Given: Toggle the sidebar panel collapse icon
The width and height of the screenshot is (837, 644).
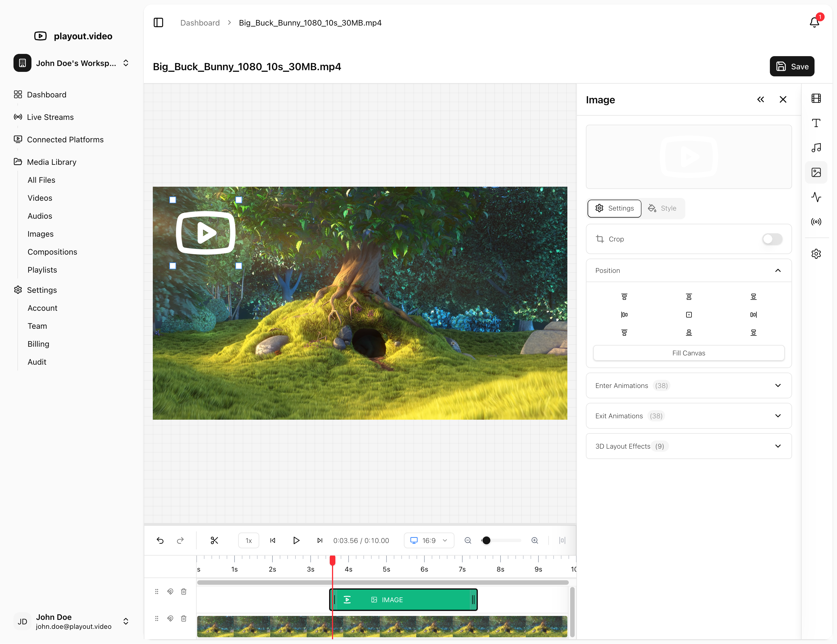Looking at the screenshot, I should pyautogui.click(x=158, y=23).
